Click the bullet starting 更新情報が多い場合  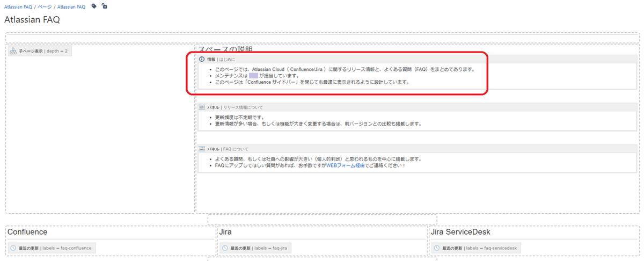coord(318,124)
